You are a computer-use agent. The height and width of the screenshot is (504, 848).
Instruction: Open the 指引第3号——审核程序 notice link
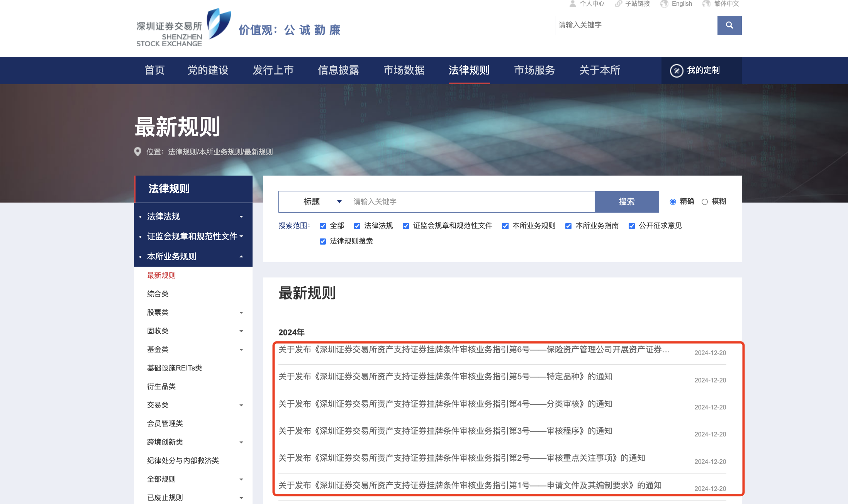point(445,431)
